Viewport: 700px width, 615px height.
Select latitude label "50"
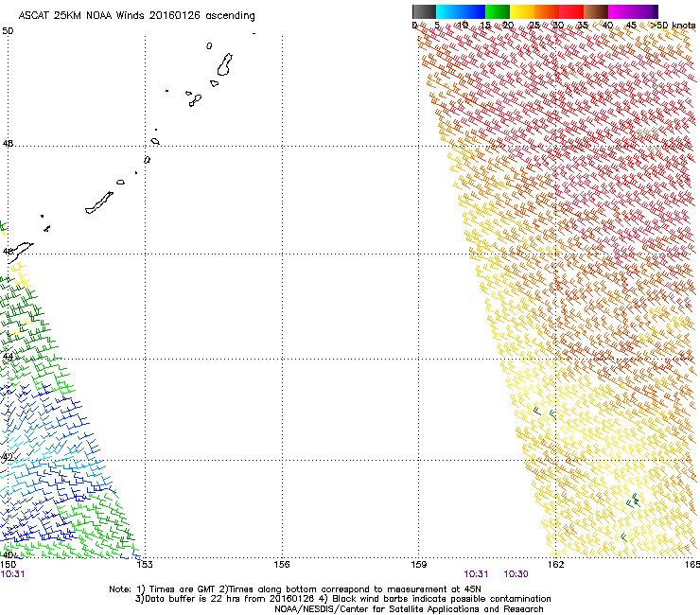[x=8, y=31]
